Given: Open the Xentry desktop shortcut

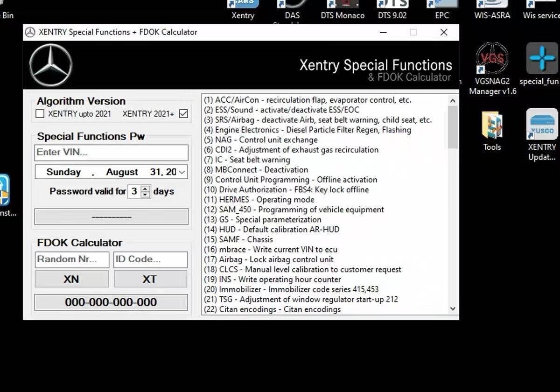Looking at the screenshot, I should pos(243,9).
